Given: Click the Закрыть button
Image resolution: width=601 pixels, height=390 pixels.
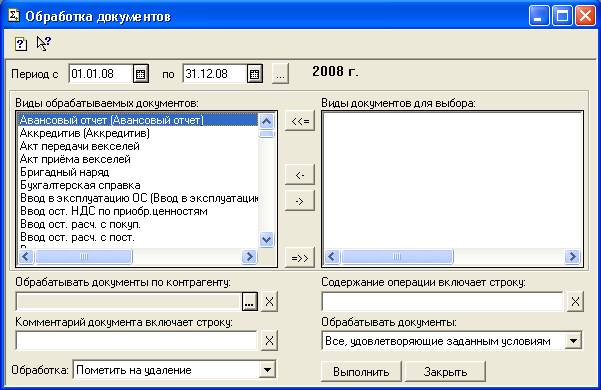Looking at the screenshot, I should [445, 372].
